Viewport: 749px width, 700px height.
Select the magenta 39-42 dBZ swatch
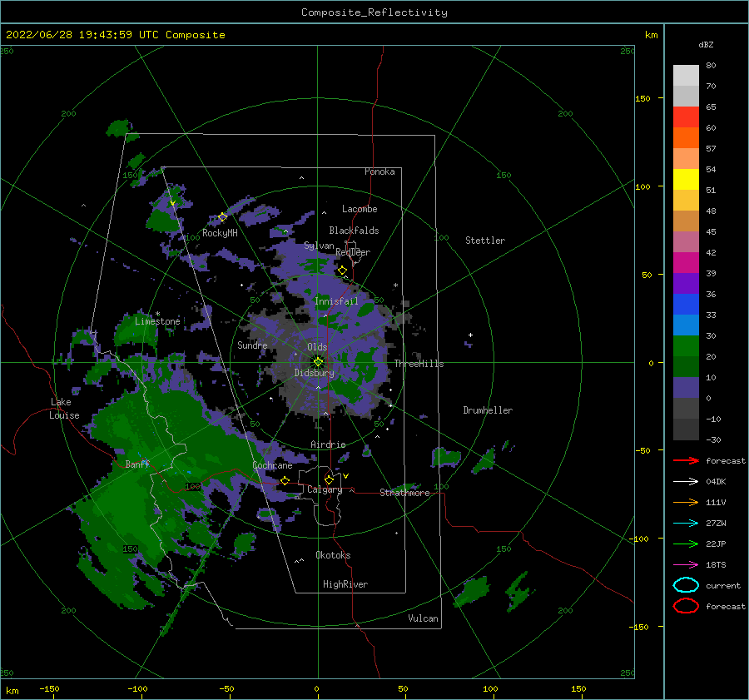click(x=686, y=263)
